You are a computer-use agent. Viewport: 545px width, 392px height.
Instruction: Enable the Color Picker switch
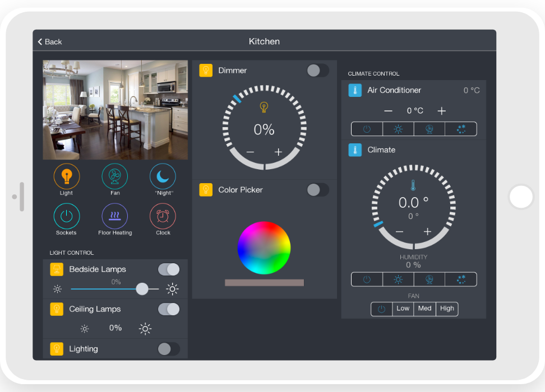pos(318,190)
